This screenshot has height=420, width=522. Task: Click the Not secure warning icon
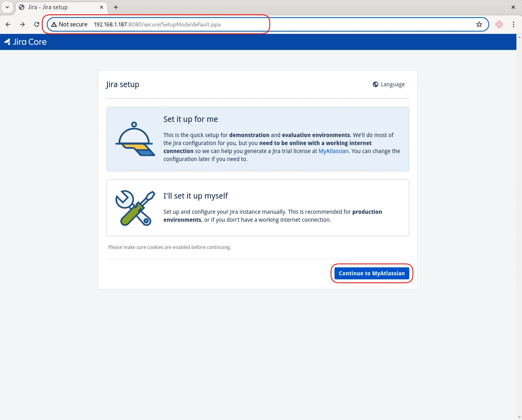click(54, 24)
